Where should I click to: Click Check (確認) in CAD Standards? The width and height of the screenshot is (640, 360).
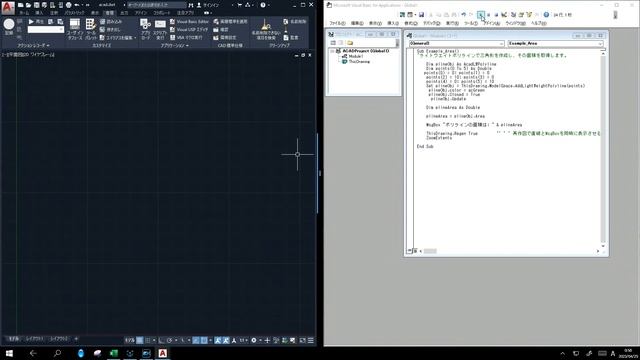click(x=221, y=29)
